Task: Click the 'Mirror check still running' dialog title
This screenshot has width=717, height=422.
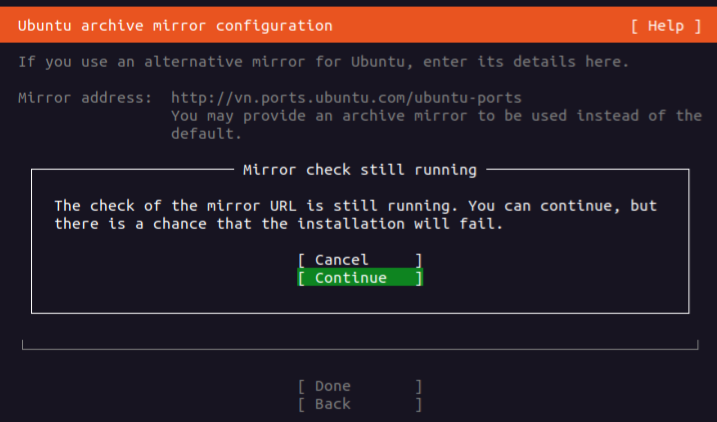Action: pyautogui.click(x=359, y=170)
